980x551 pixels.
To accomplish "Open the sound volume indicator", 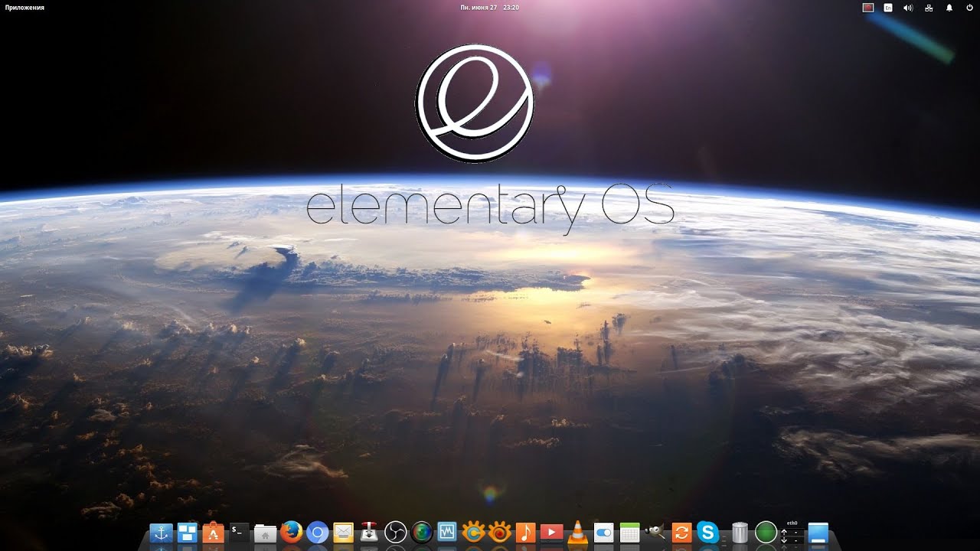I will 908,8.
